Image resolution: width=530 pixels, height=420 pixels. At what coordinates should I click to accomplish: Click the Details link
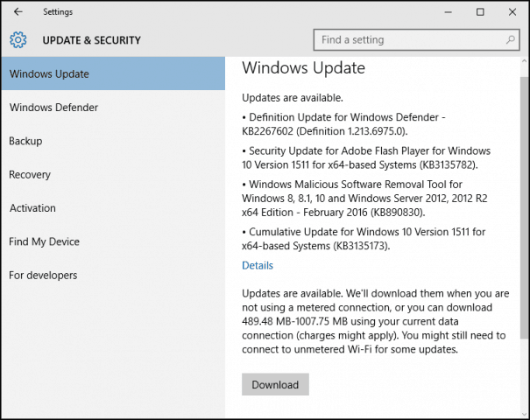[x=258, y=265]
